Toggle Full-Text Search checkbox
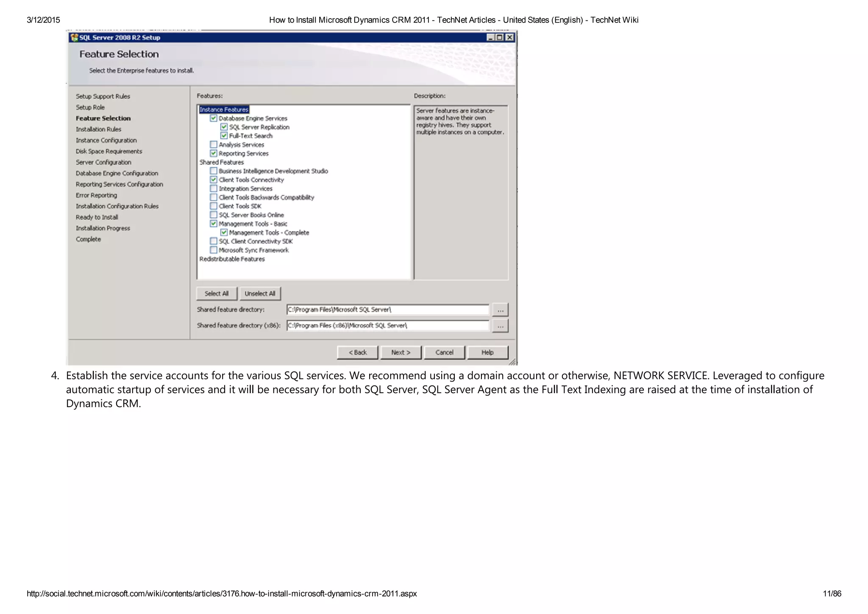Screen dimensions: 868x614 224,136
